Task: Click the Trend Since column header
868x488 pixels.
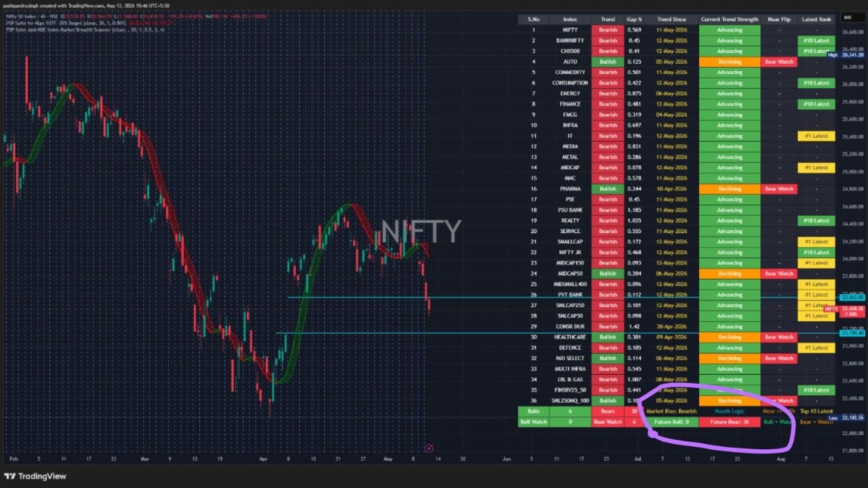Action: coord(671,19)
